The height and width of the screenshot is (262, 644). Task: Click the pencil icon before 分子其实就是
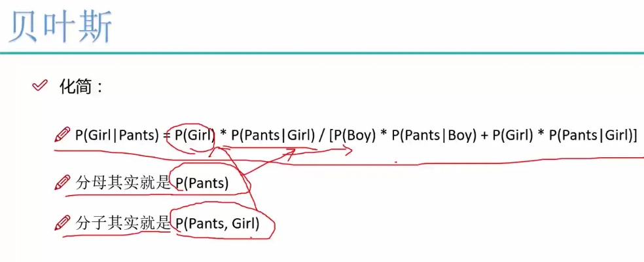(63, 223)
